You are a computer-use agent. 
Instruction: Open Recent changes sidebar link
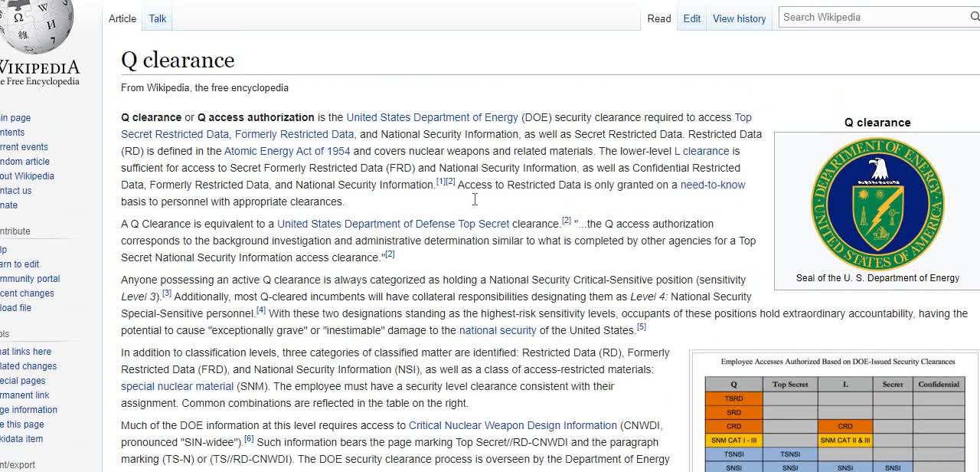coord(27,293)
